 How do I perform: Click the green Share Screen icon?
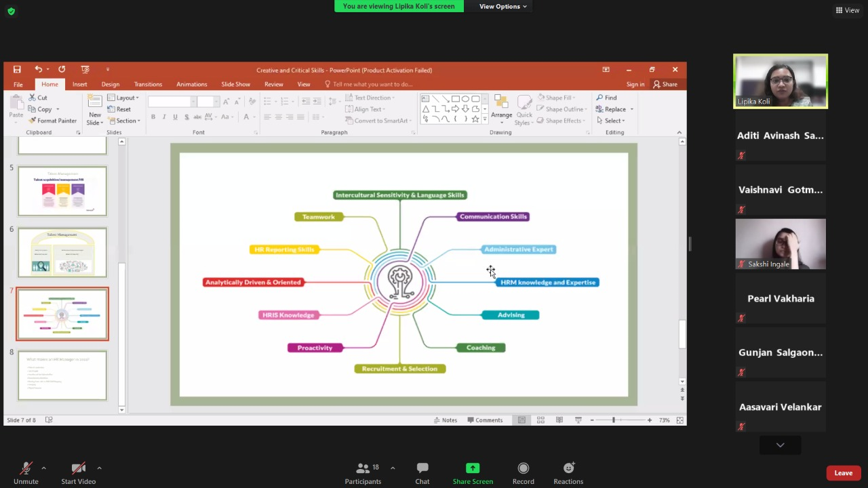473,468
